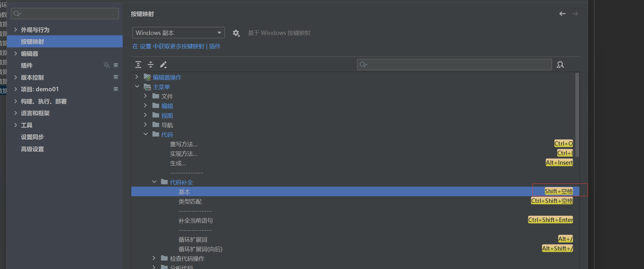Select 类型匹配 action row
This screenshot has height=269, width=644.
tap(355, 201)
